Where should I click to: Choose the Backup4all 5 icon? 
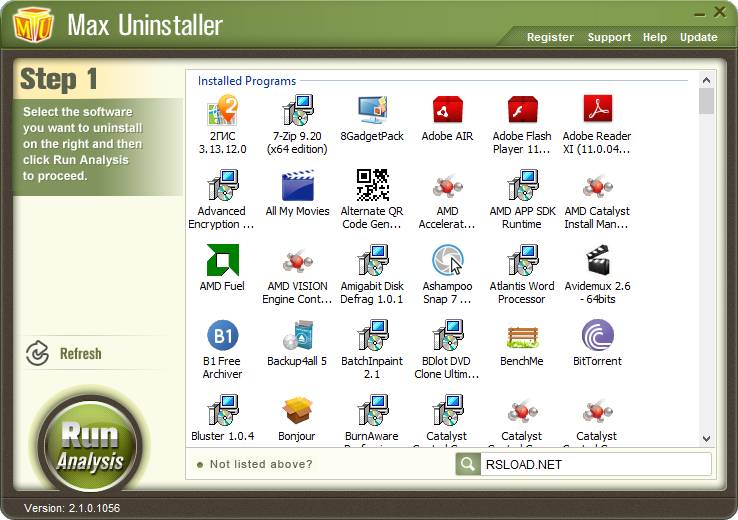(297, 335)
